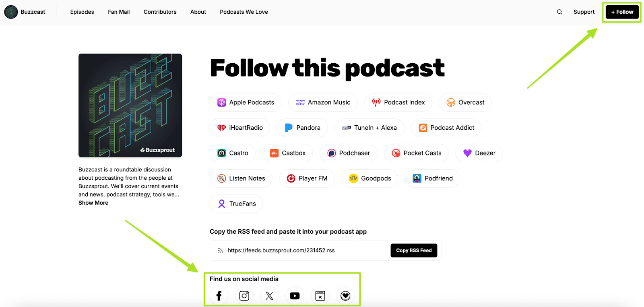Viewport: 644px width, 307px height.
Task: Go to the Fan Mail page
Action: coord(119,12)
